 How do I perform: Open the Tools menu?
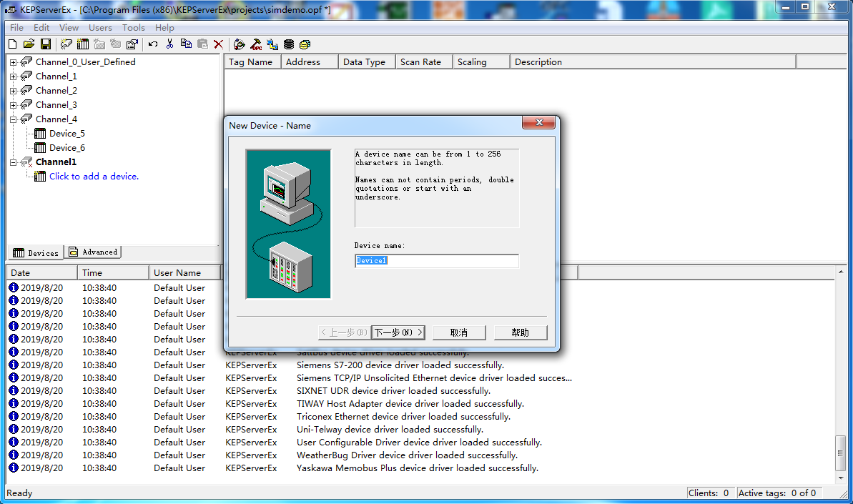pyautogui.click(x=133, y=28)
